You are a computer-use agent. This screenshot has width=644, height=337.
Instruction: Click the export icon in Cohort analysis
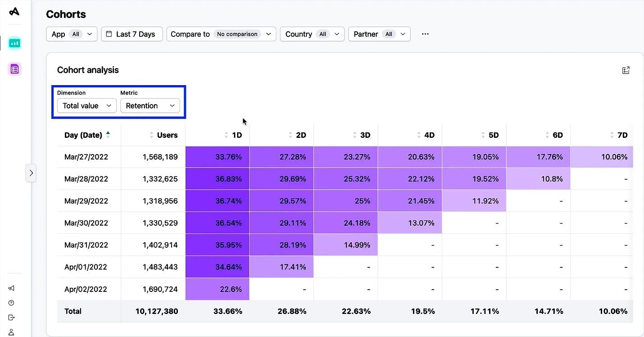(626, 70)
